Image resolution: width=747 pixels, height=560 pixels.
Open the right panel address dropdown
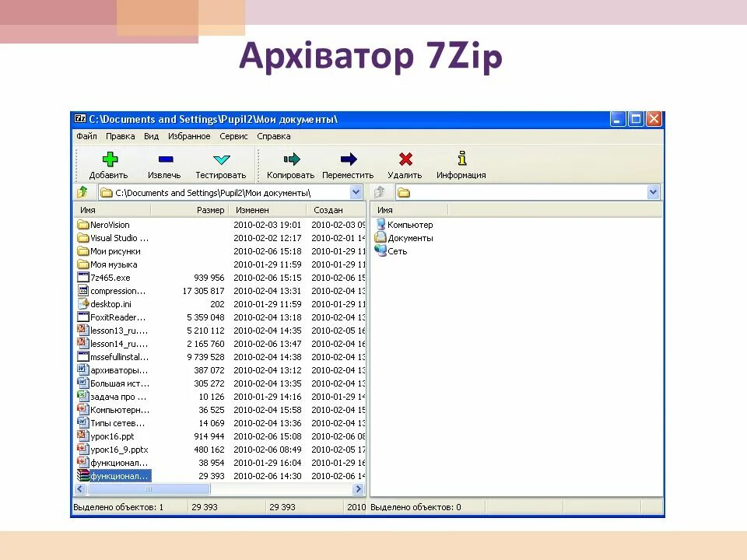tap(652, 191)
